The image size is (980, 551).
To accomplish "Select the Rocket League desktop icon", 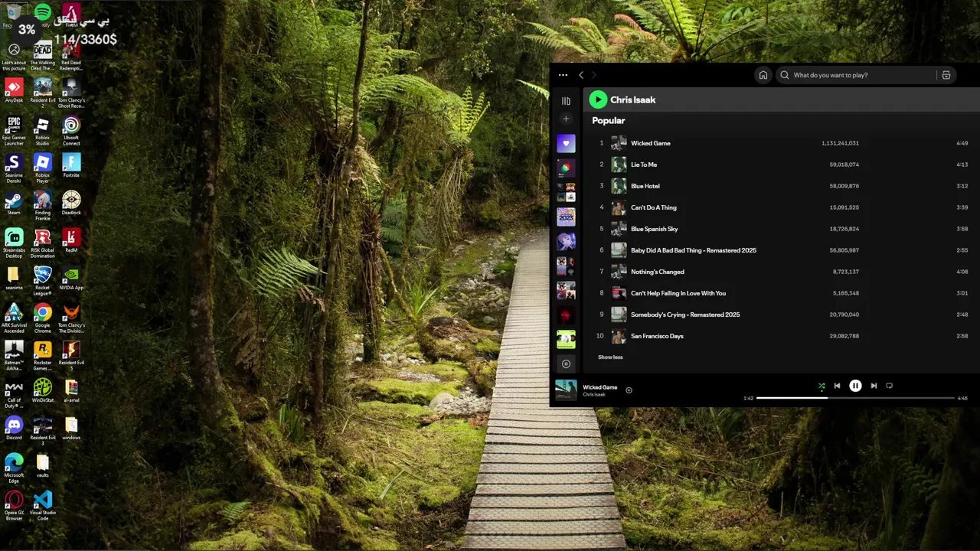I will coord(43,281).
